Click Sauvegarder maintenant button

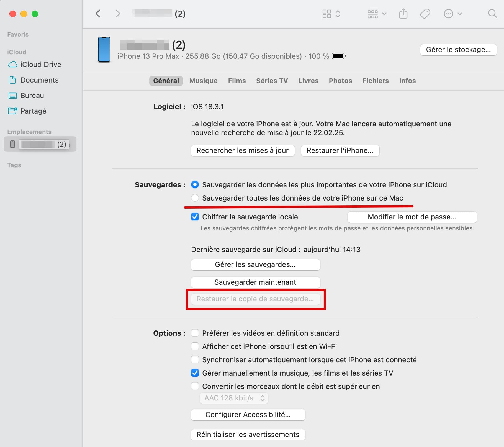[x=255, y=282]
